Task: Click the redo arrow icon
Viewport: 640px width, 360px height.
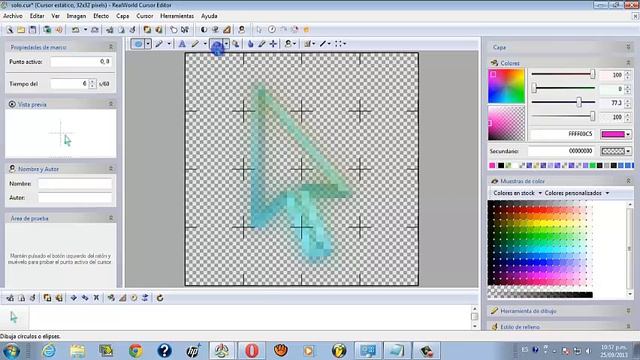Action: [x=95, y=30]
